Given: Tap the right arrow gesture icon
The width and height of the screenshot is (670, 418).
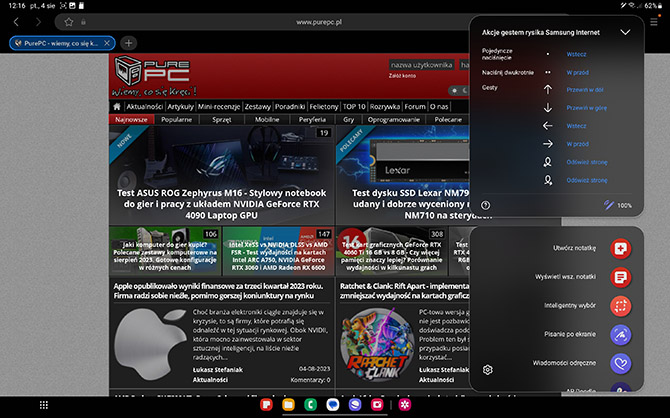Looking at the screenshot, I should pos(547,144).
